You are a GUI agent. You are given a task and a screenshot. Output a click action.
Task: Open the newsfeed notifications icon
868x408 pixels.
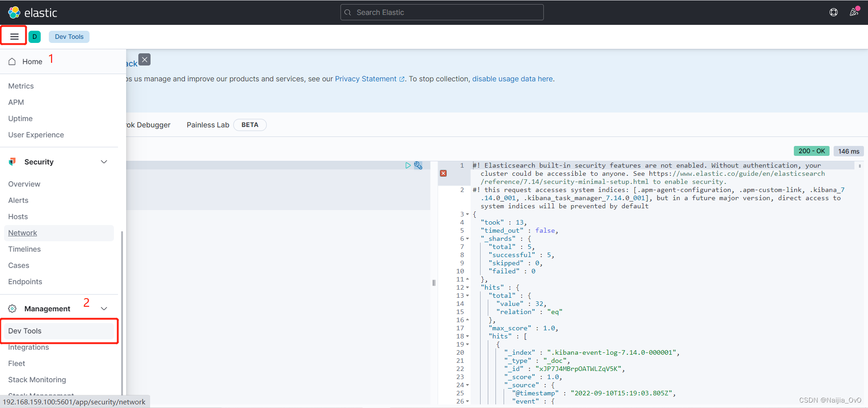point(854,12)
